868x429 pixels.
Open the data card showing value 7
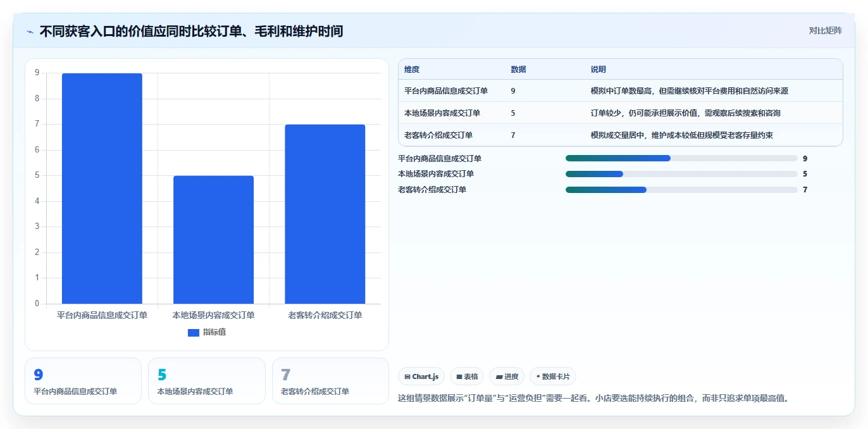(x=330, y=381)
